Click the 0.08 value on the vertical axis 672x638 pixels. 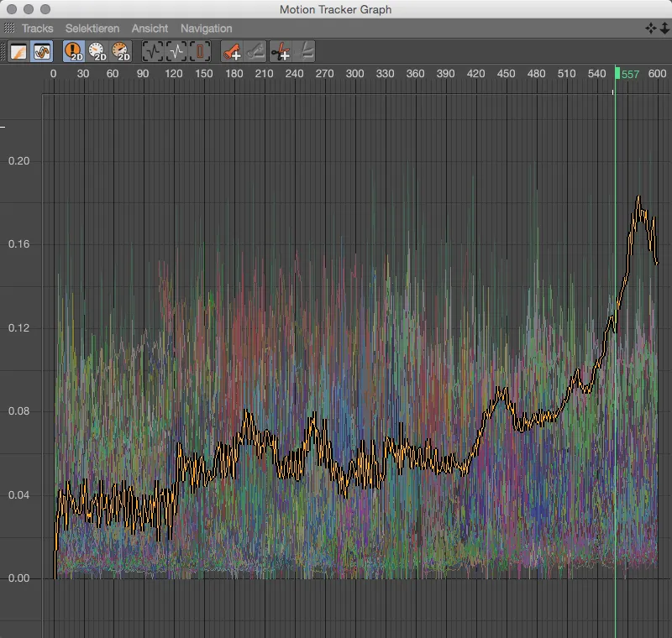point(18,411)
